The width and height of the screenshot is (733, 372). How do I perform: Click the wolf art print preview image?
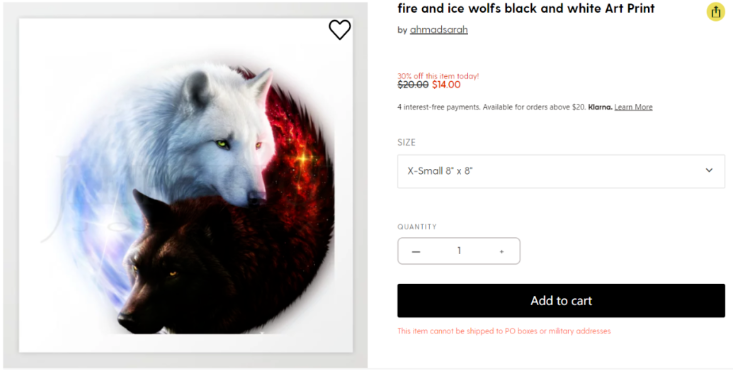186,185
